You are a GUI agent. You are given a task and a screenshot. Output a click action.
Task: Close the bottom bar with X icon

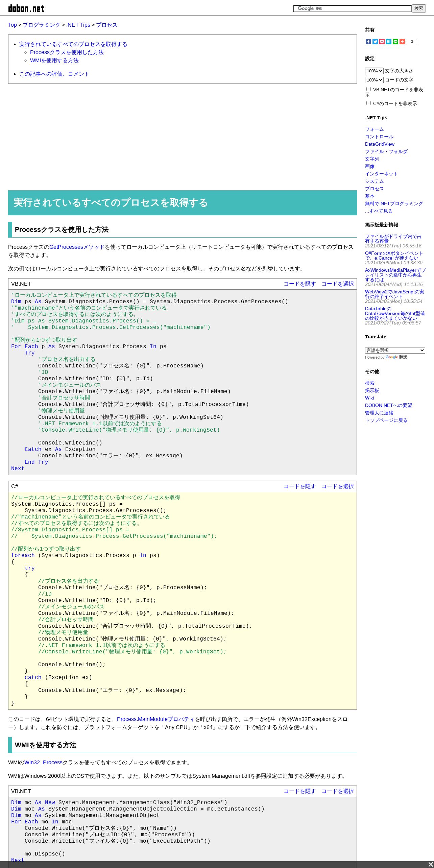tap(431, 865)
